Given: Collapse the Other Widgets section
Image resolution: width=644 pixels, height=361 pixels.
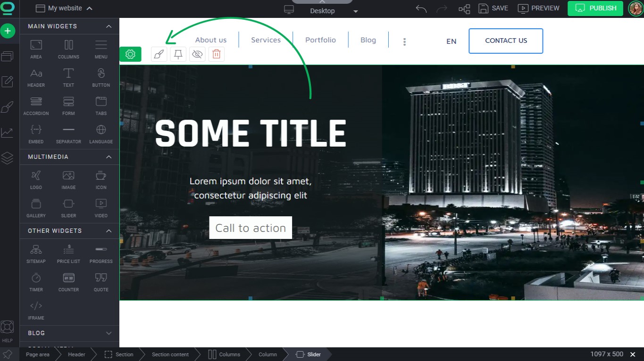Looking at the screenshot, I should pyautogui.click(x=109, y=231).
